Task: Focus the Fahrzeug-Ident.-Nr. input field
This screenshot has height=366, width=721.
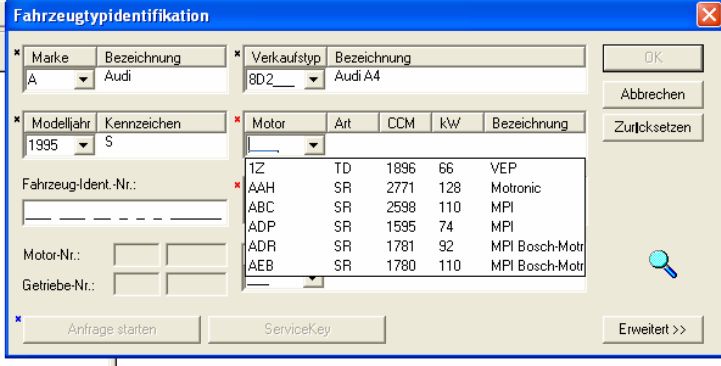Action: [125, 212]
